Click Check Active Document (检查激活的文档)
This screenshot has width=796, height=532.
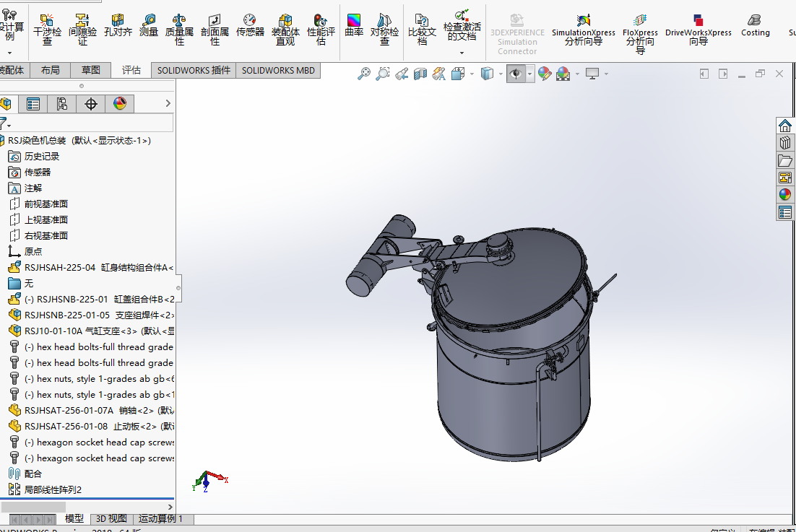462,25
